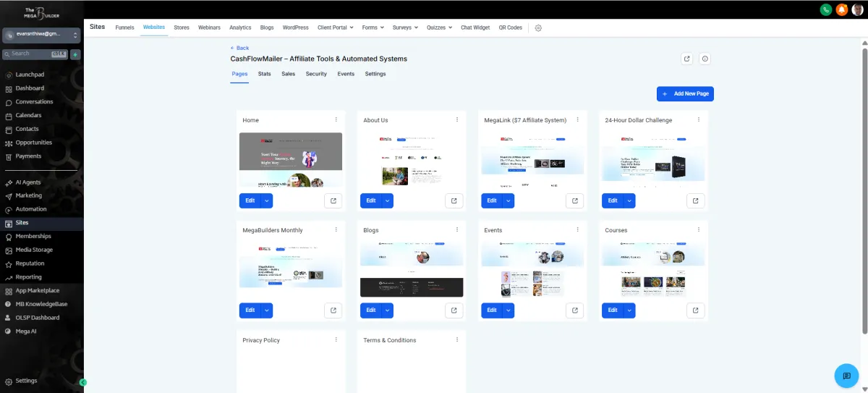Open three-dot menu on MegaBuilders Monthly card
The width and height of the screenshot is (868, 393).
[336, 229]
